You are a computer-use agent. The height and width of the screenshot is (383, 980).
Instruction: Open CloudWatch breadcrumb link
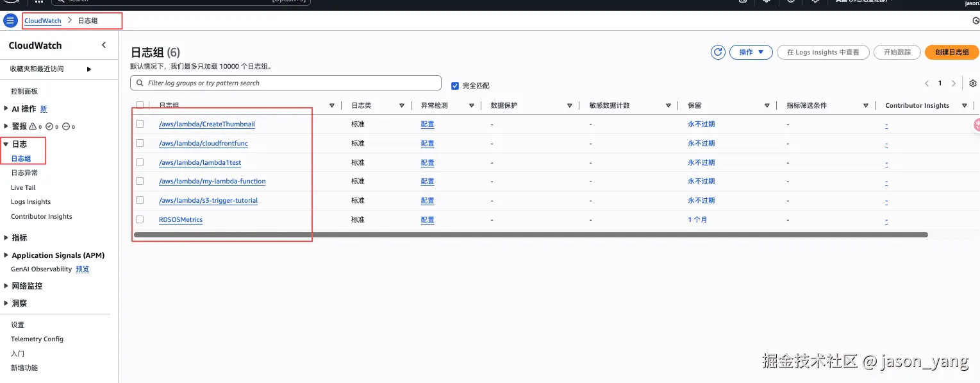43,21
